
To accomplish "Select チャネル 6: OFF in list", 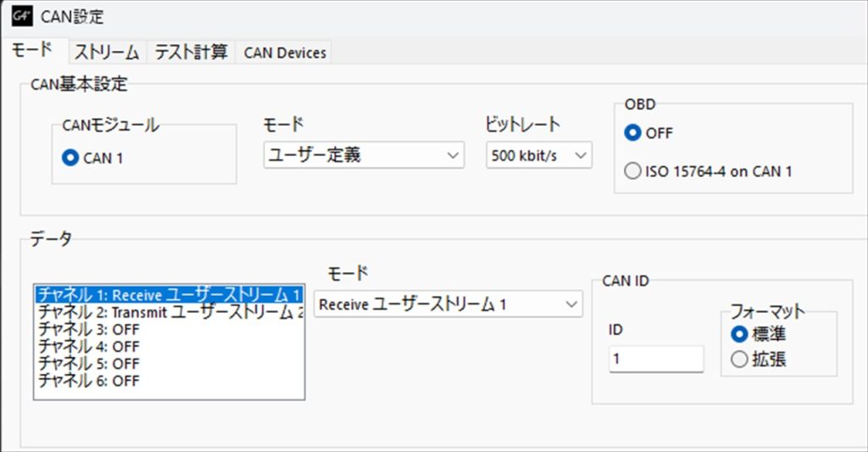I will 88,381.
